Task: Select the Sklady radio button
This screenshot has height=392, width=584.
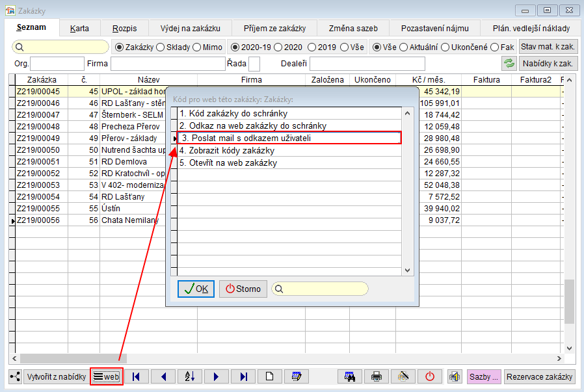Action: (161, 47)
